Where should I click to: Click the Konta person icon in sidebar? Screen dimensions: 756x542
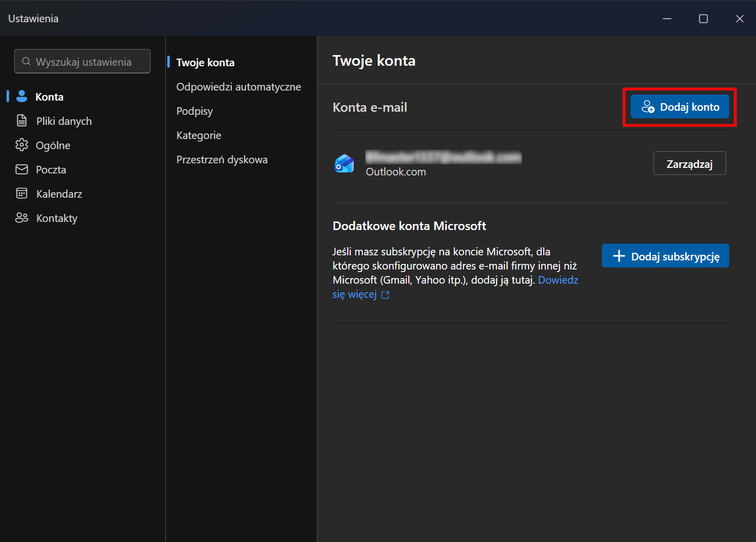point(22,96)
